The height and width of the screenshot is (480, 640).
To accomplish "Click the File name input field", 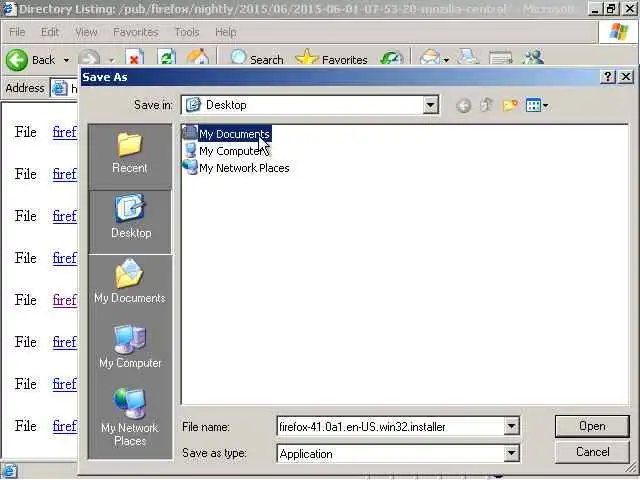I will pos(391,427).
